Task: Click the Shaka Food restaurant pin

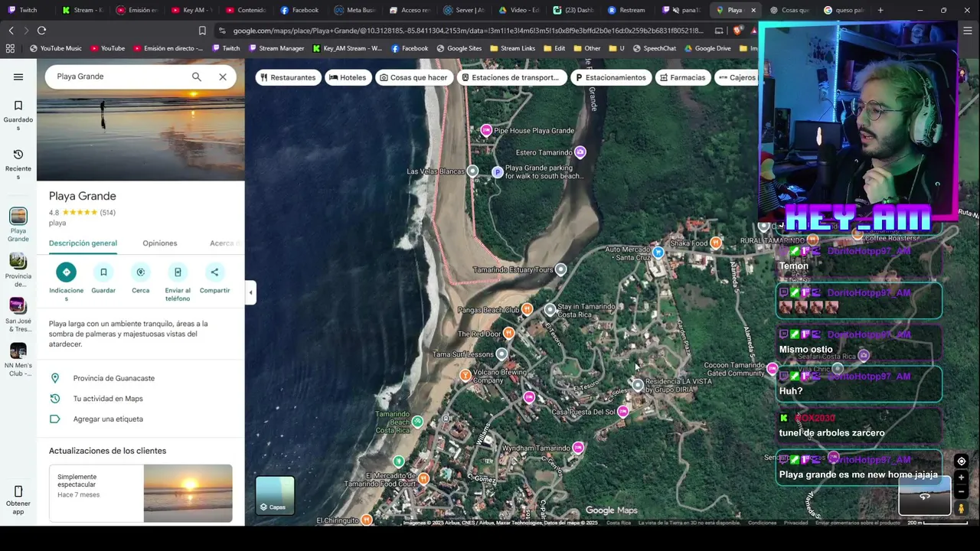Action: pos(716,243)
